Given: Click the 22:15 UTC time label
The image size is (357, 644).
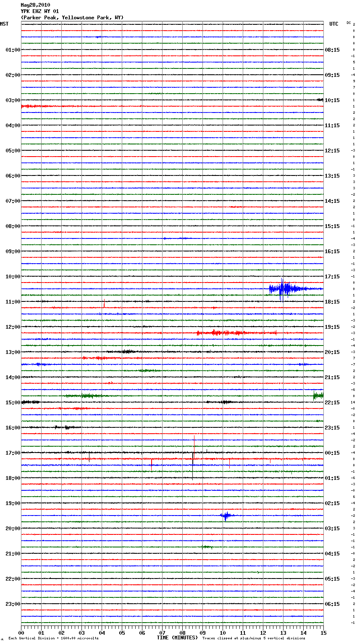Looking at the screenshot, I should [332, 403].
